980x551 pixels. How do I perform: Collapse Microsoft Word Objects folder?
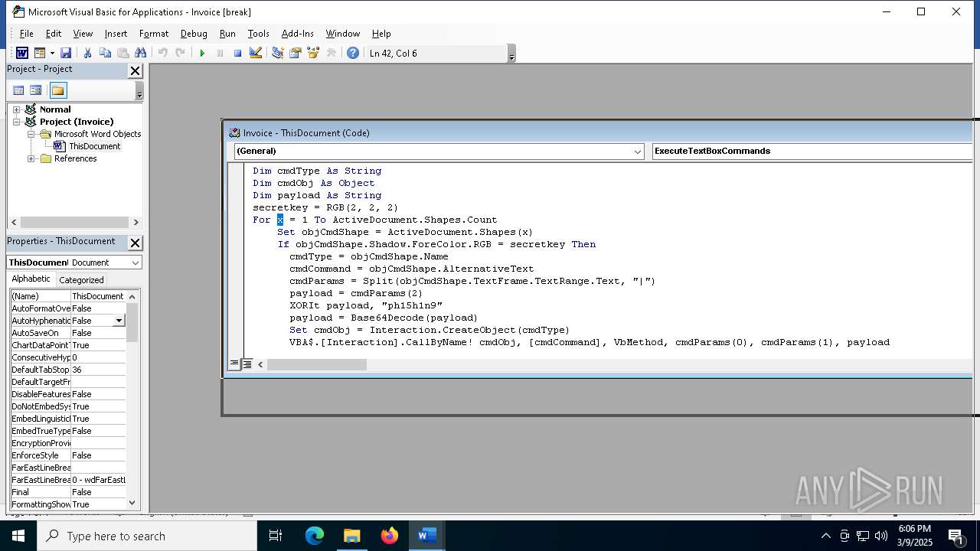[x=31, y=134]
